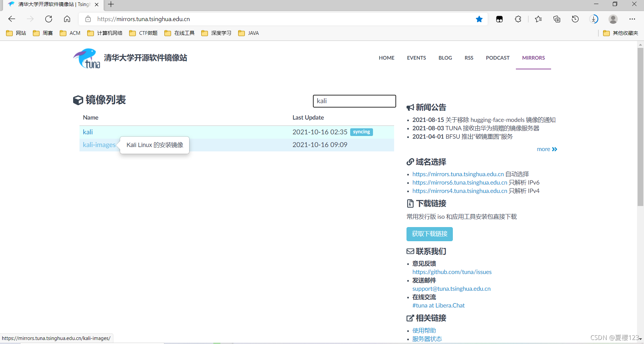Open the RSS nav item
Screen dimensions: 644x344
click(x=469, y=58)
